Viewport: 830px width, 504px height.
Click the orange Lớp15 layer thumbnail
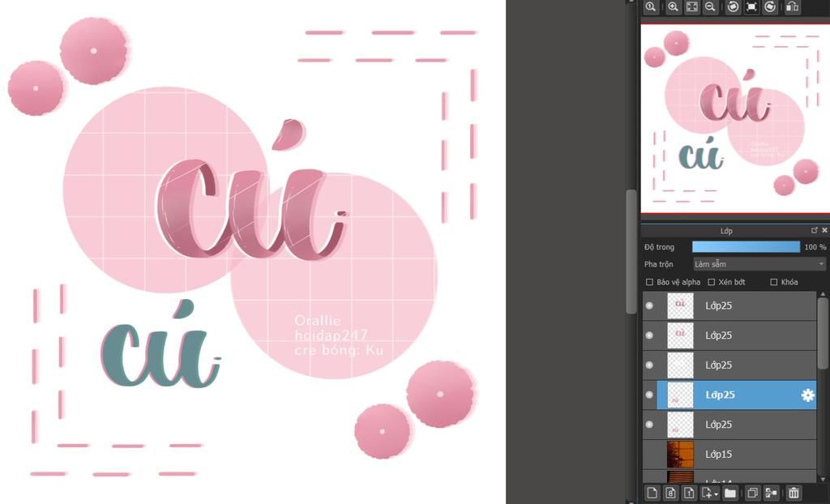(x=680, y=455)
